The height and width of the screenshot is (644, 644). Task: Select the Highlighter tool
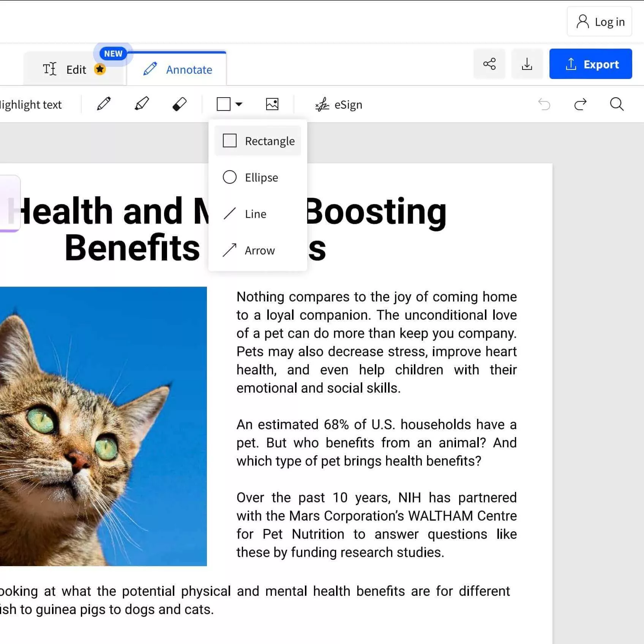142,104
